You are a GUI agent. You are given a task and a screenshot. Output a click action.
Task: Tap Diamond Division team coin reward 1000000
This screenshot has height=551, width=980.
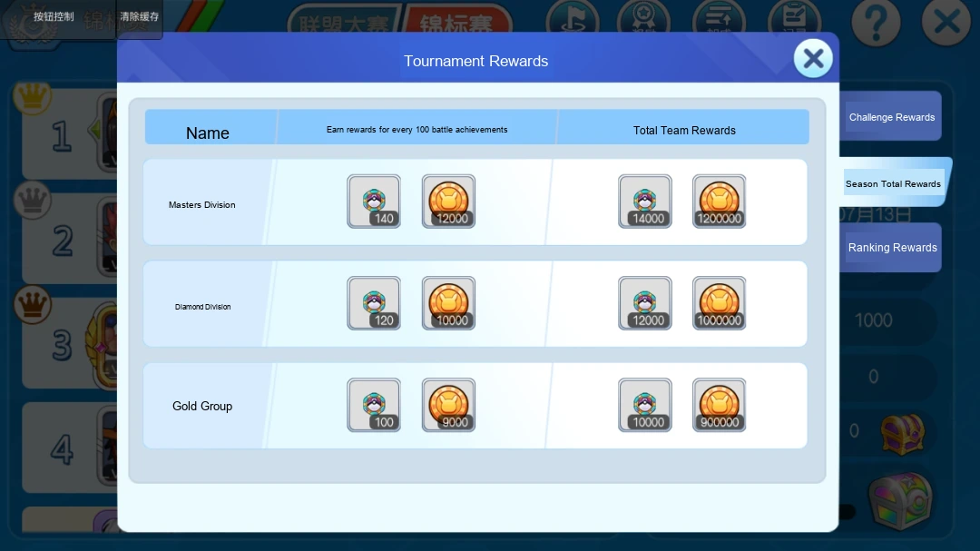click(720, 303)
